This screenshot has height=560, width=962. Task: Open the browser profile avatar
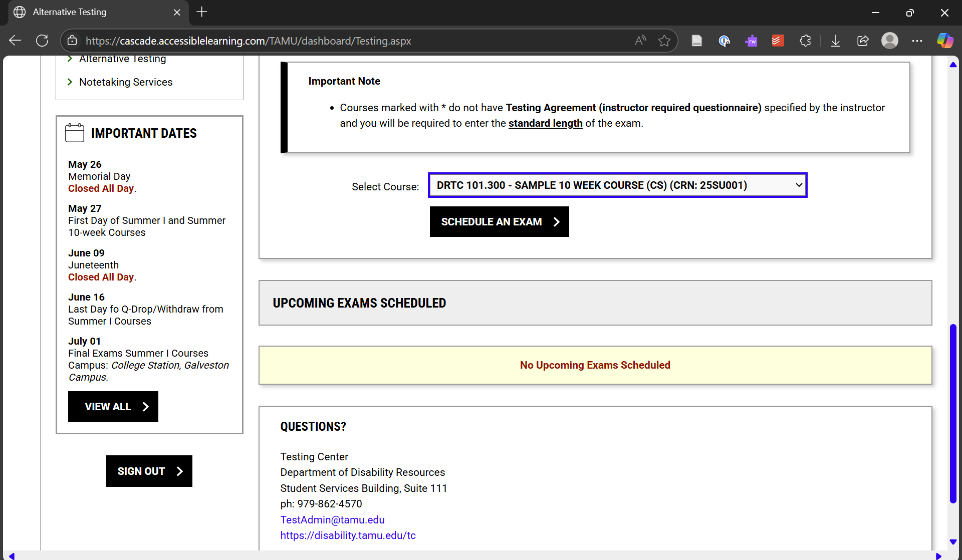coord(890,41)
